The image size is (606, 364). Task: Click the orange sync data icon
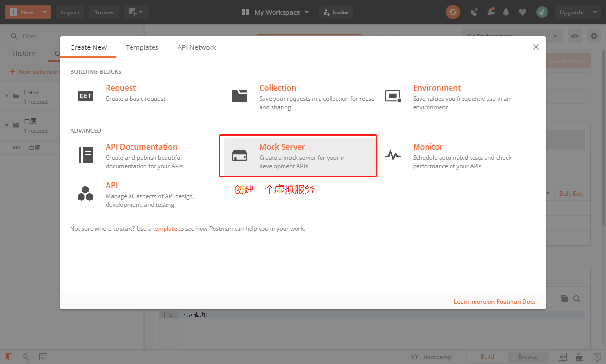[x=452, y=12]
